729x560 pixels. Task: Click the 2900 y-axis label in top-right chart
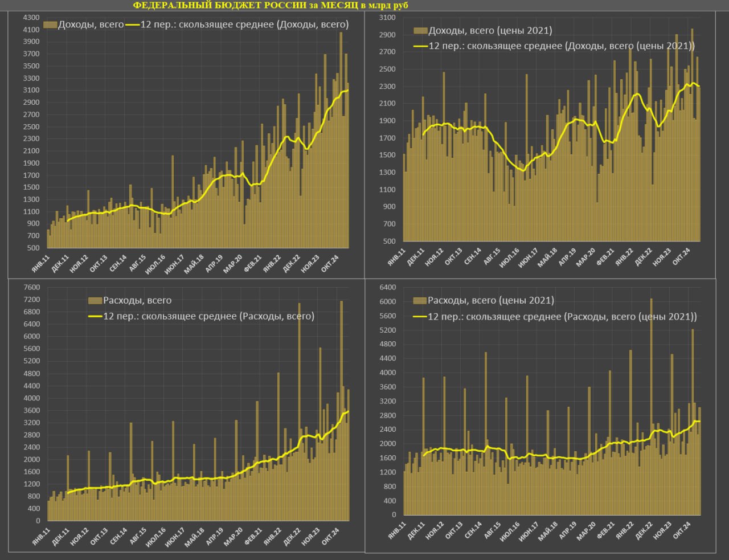(x=387, y=35)
